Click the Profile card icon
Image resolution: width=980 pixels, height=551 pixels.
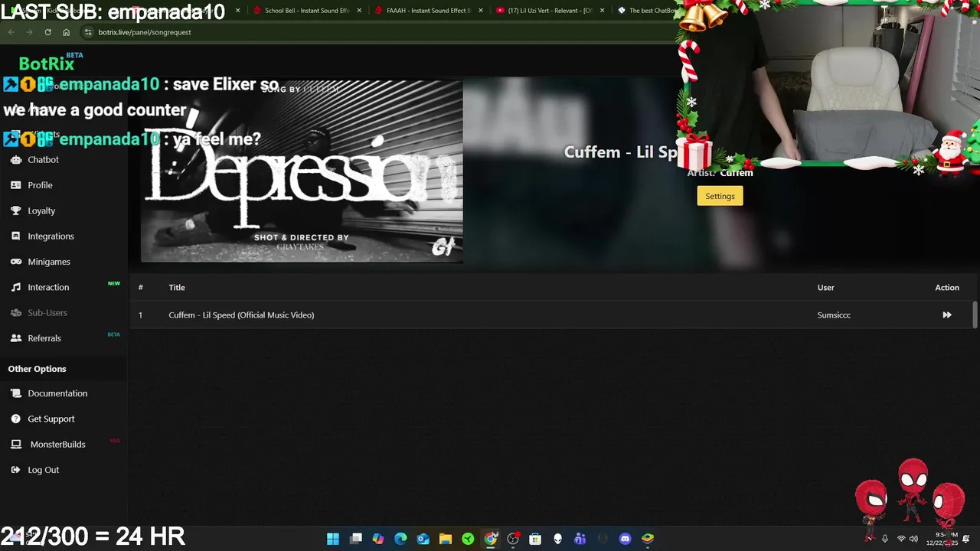(x=15, y=185)
